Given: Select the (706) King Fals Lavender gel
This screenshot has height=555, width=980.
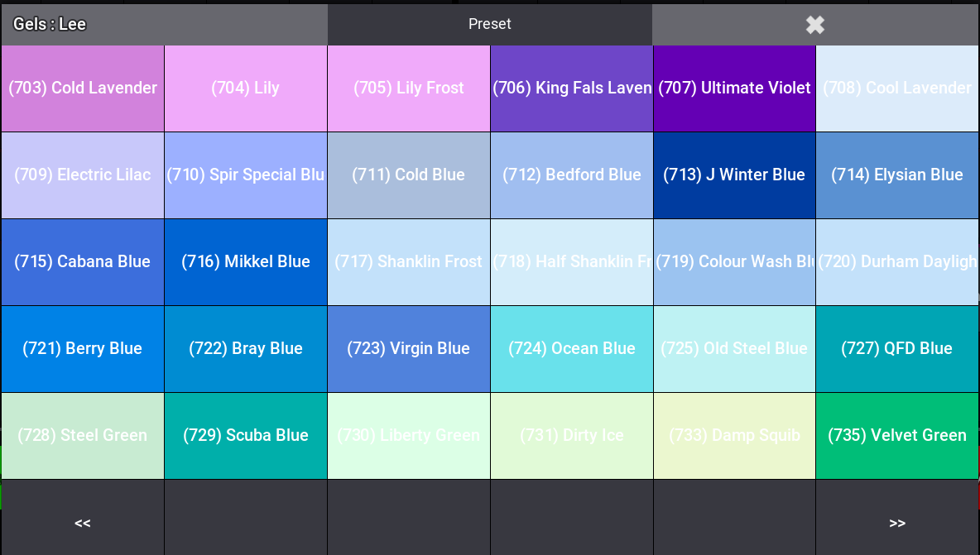Looking at the screenshot, I should [571, 89].
